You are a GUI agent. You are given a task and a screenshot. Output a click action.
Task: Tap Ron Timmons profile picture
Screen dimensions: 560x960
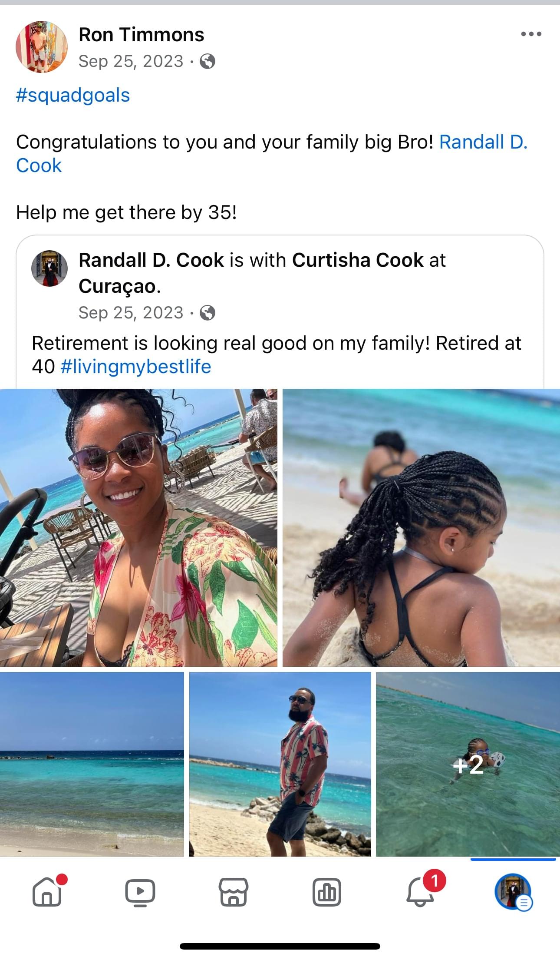pos(42,47)
